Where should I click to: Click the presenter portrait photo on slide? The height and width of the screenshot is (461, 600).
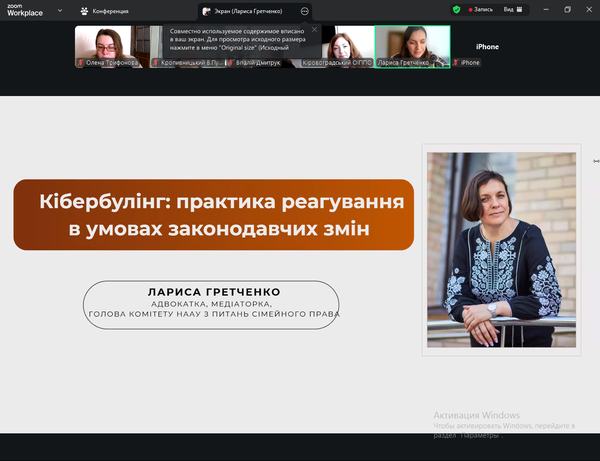click(x=500, y=249)
